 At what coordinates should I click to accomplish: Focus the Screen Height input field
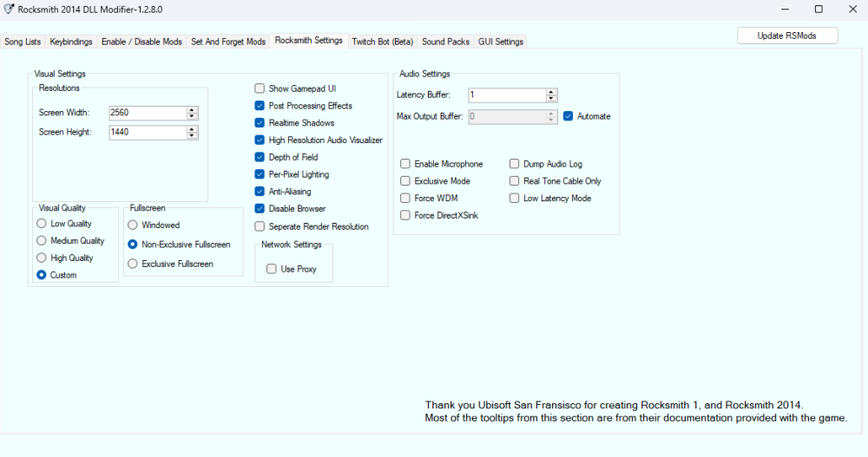click(x=148, y=132)
